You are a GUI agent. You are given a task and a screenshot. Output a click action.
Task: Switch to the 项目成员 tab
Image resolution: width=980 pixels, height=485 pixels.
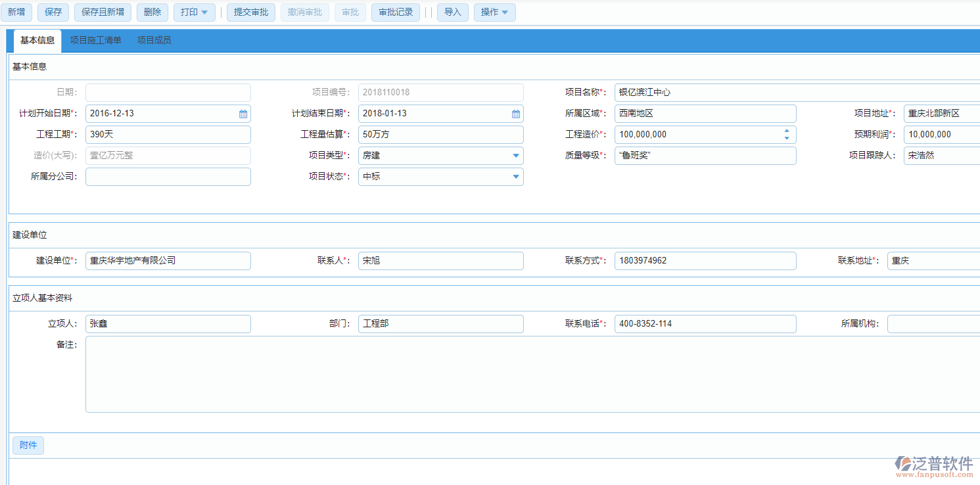[x=154, y=40]
